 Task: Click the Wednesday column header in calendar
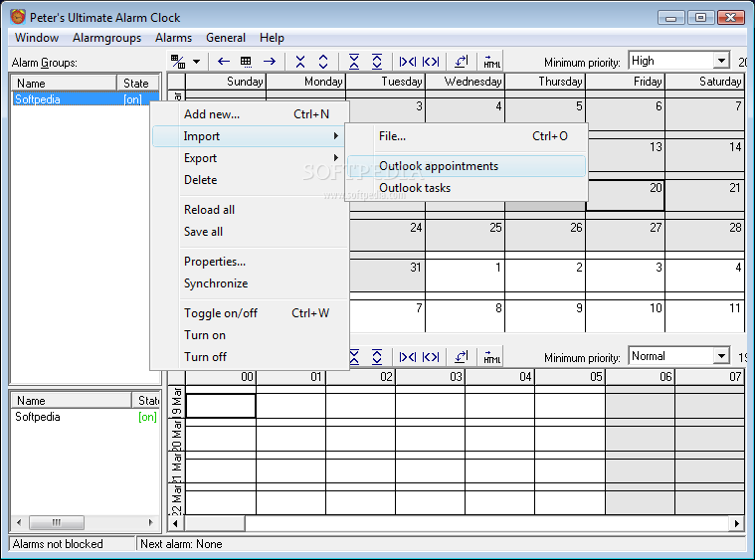coord(466,82)
